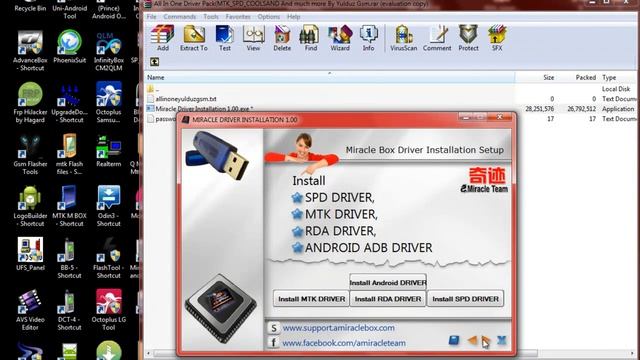
Task: Click the SFX toolbar icon
Action: (497, 38)
